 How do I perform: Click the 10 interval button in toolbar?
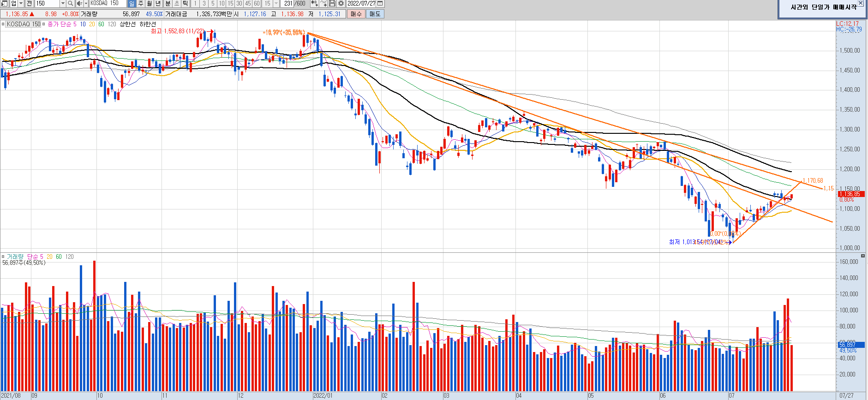[x=222, y=3]
